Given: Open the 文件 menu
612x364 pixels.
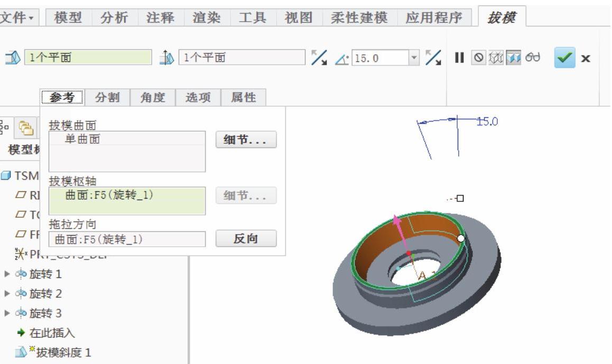Looking at the screenshot, I should pyautogui.click(x=18, y=17).
